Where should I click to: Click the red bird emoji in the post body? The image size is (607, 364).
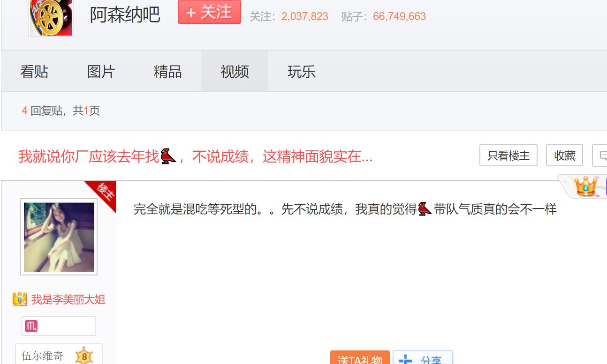[x=425, y=208]
